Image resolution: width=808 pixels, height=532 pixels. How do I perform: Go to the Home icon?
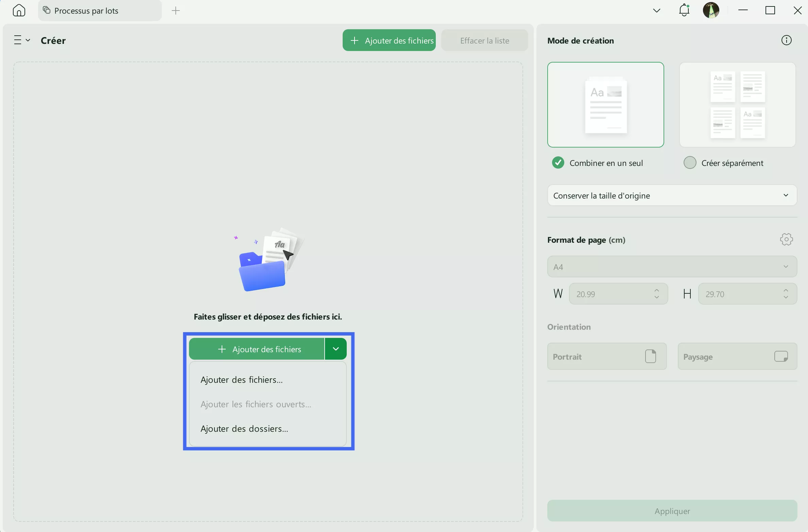tap(19, 11)
